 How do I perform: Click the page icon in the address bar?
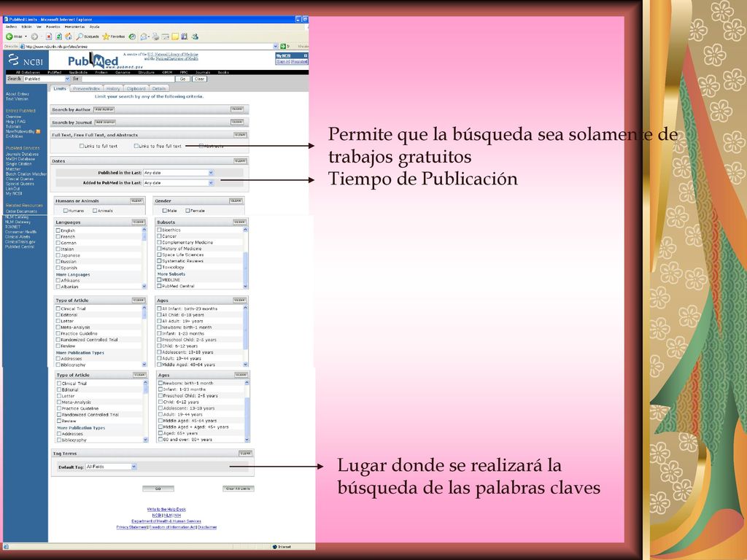pos(23,47)
